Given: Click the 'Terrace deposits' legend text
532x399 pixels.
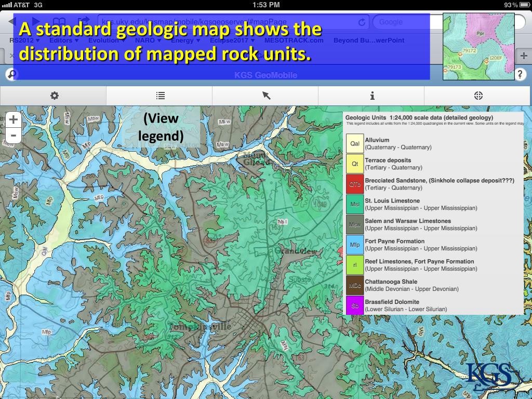Looking at the screenshot, I should click(388, 160).
